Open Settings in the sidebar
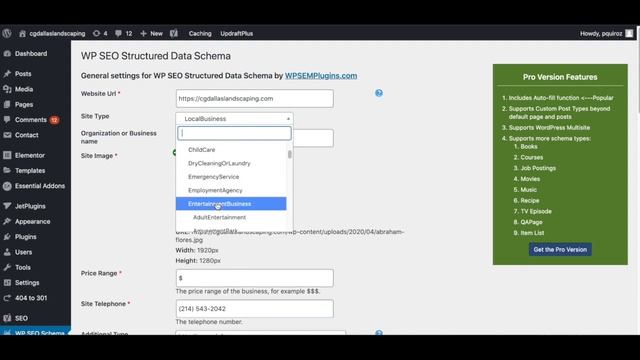 tap(27, 283)
